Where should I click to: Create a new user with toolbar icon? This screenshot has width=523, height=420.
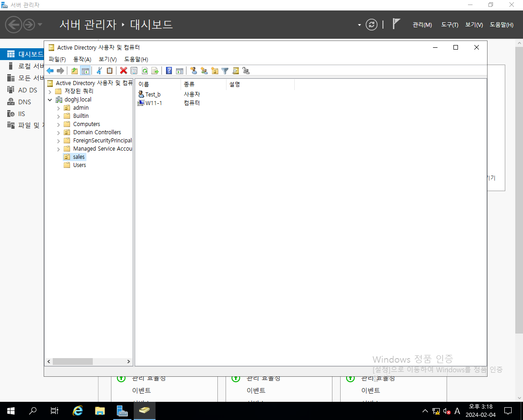193,71
